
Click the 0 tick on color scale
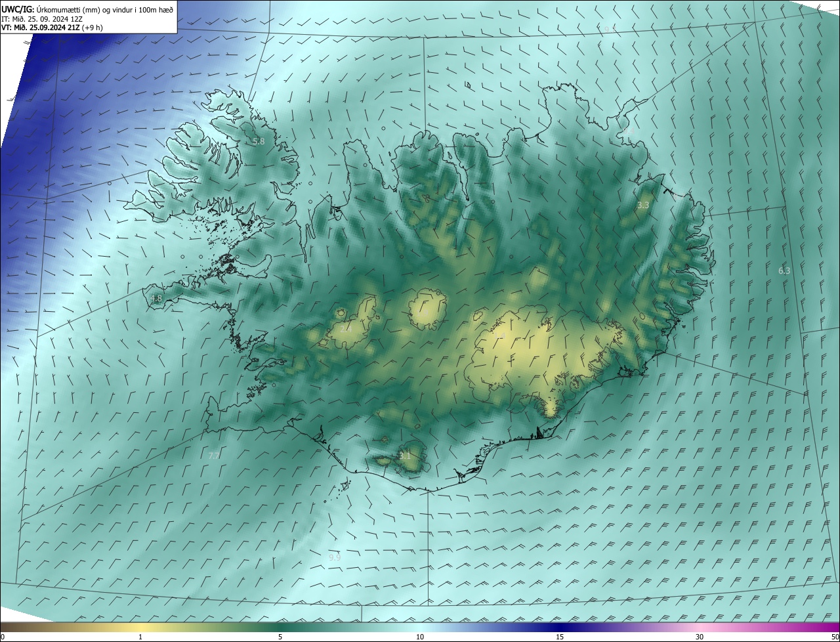2,637
